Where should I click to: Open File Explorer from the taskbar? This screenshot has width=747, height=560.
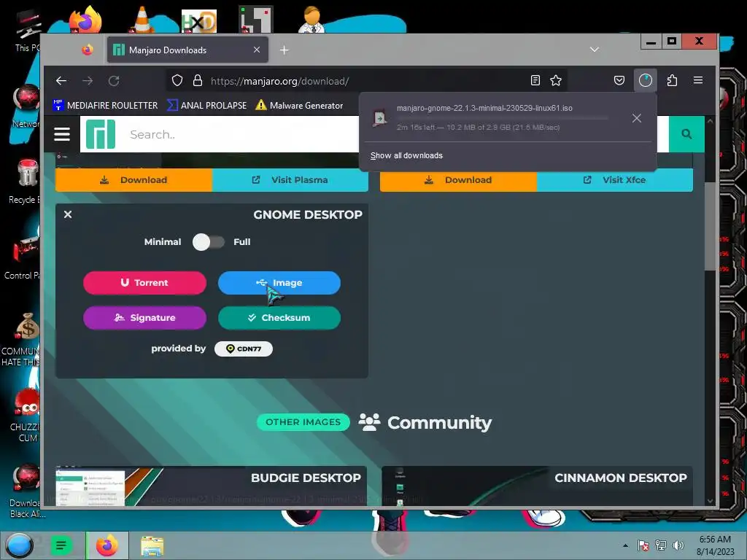[x=152, y=545]
